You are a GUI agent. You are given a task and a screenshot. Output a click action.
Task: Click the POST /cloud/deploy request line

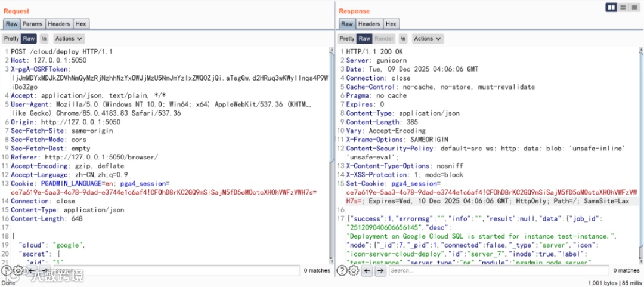click(61, 52)
